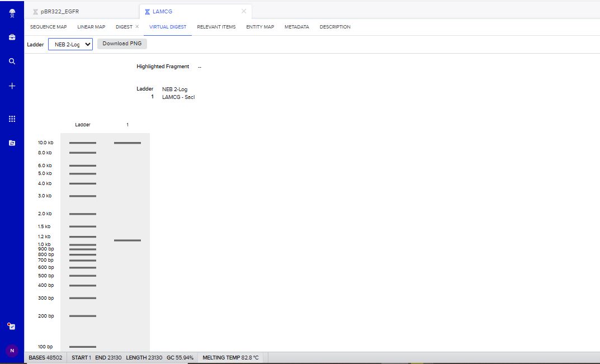Select the top band in lane 1
This screenshot has height=364, width=600.
click(127, 143)
